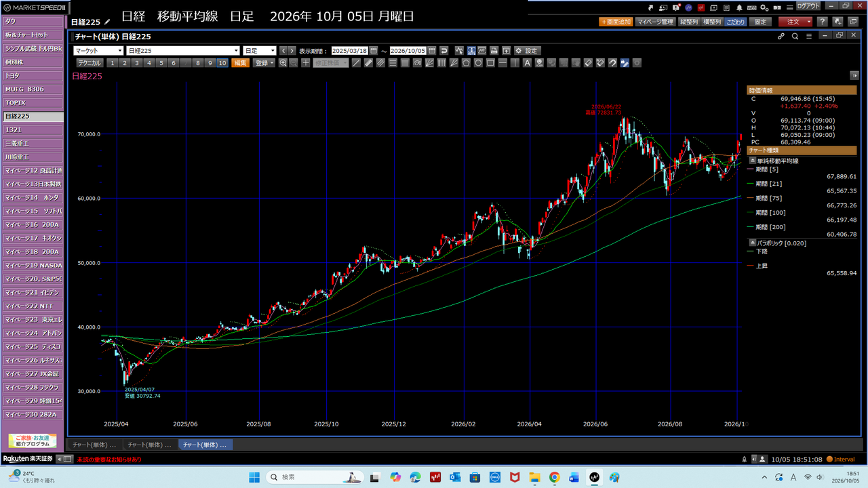Open the 三菱重工 sidebar page
This screenshot has width=868, height=488.
[33, 144]
